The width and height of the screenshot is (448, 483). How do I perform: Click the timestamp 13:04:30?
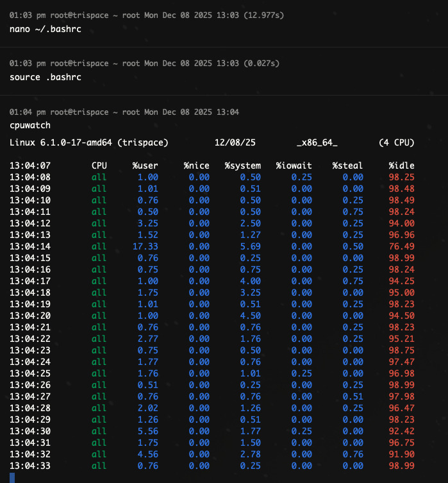point(30,431)
